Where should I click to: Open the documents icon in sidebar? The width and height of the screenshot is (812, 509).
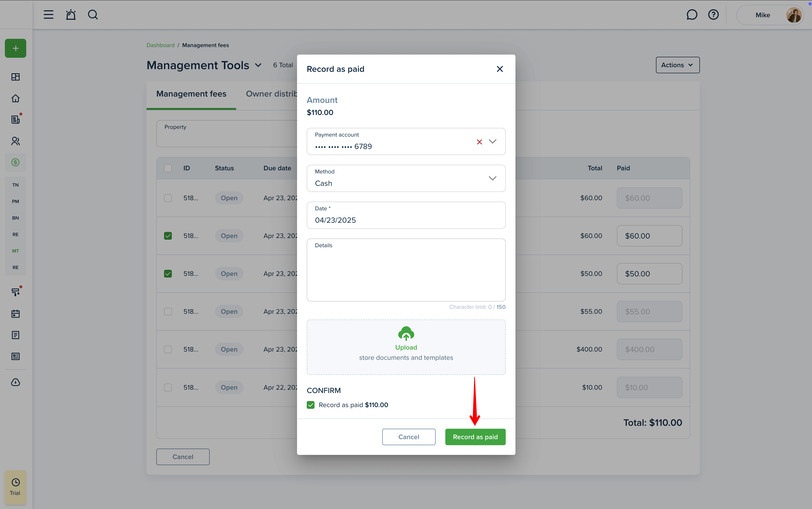[16, 335]
